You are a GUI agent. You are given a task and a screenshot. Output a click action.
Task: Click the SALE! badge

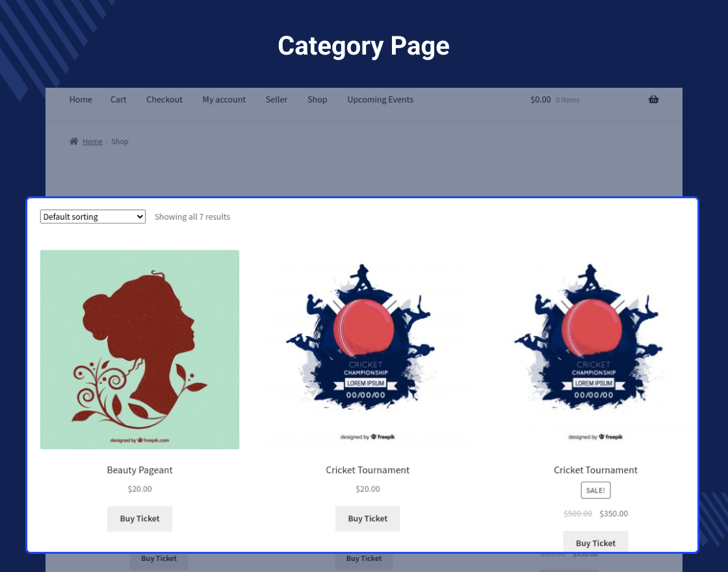(x=595, y=490)
